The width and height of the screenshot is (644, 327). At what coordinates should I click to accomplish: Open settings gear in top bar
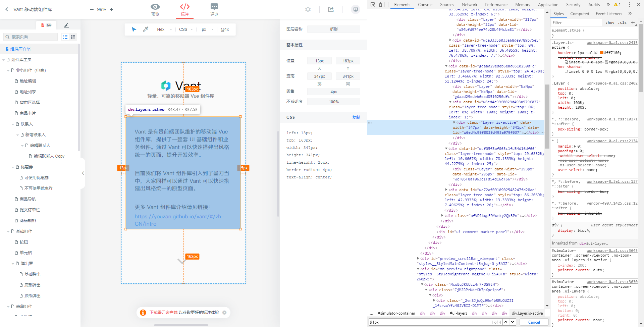coord(308,9)
